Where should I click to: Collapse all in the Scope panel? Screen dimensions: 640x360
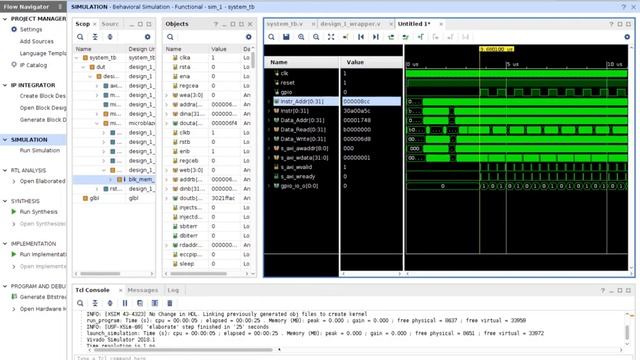tap(95, 37)
